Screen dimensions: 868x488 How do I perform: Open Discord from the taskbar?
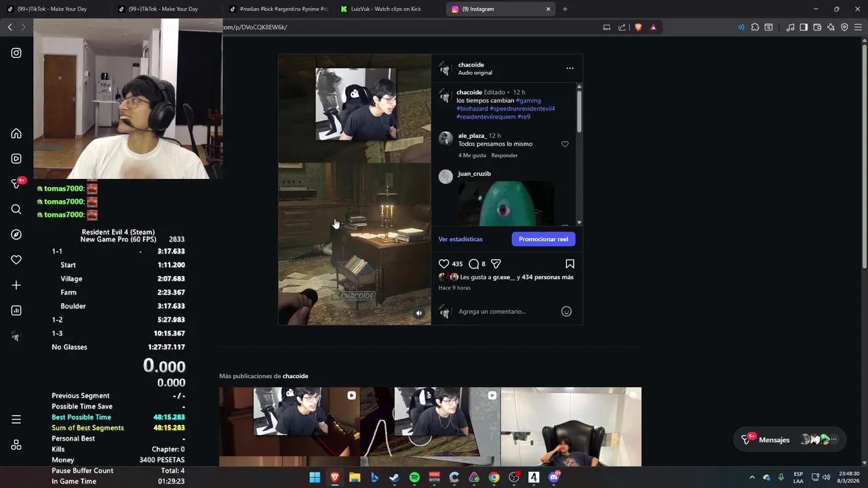click(554, 477)
